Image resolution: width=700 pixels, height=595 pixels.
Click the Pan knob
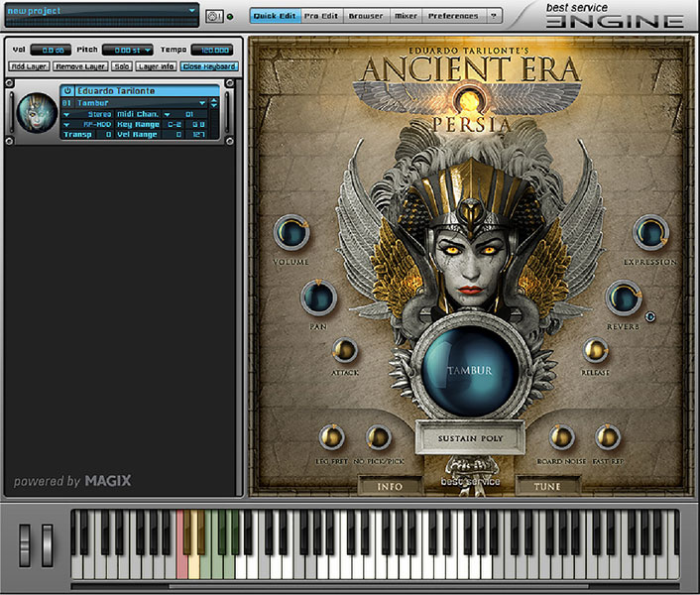[x=318, y=297]
